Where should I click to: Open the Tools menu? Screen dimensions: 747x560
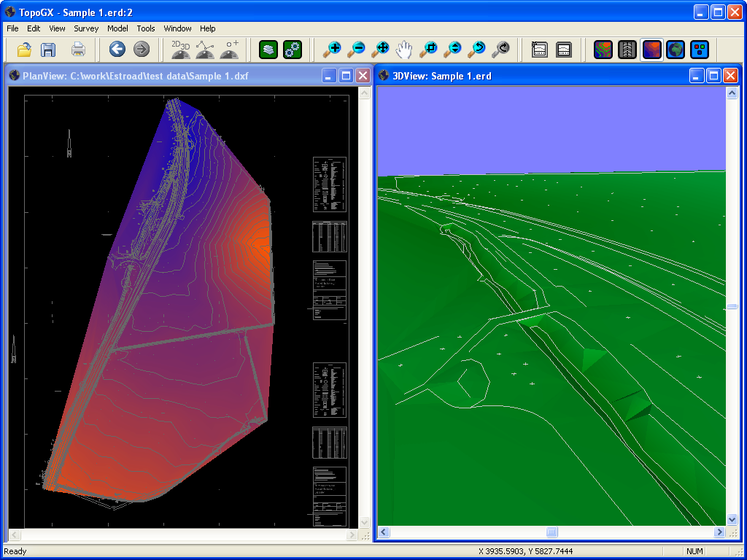coord(146,28)
